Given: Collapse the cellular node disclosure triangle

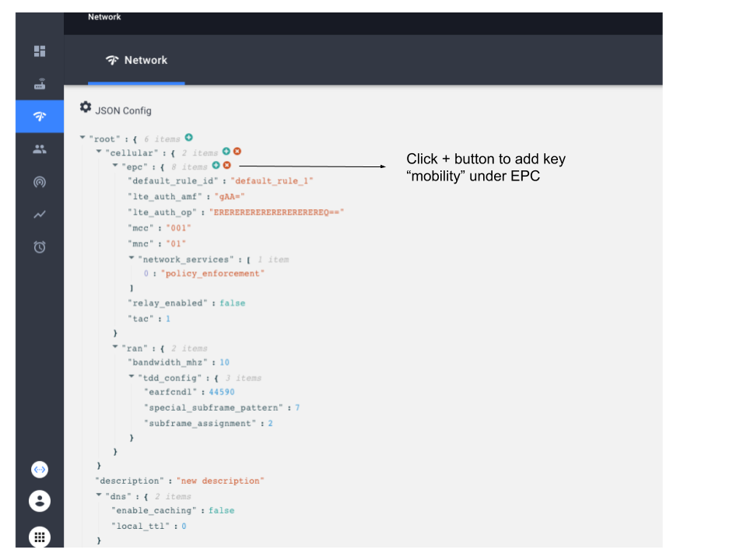Looking at the screenshot, I should pos(97,152).
